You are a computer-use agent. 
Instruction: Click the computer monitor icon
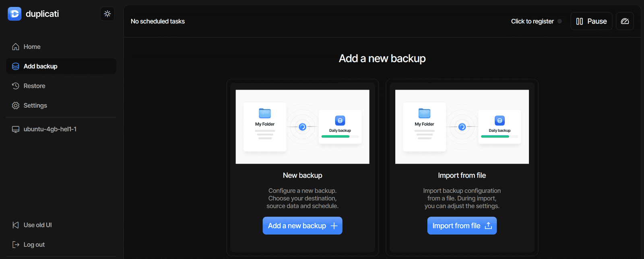pos(16,129)
